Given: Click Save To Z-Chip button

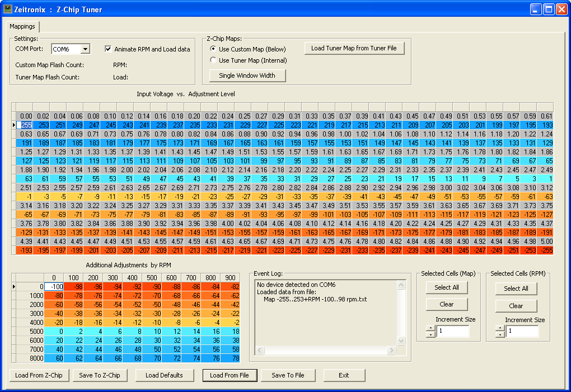Looking at the screenshot, I should pos(100,375).
